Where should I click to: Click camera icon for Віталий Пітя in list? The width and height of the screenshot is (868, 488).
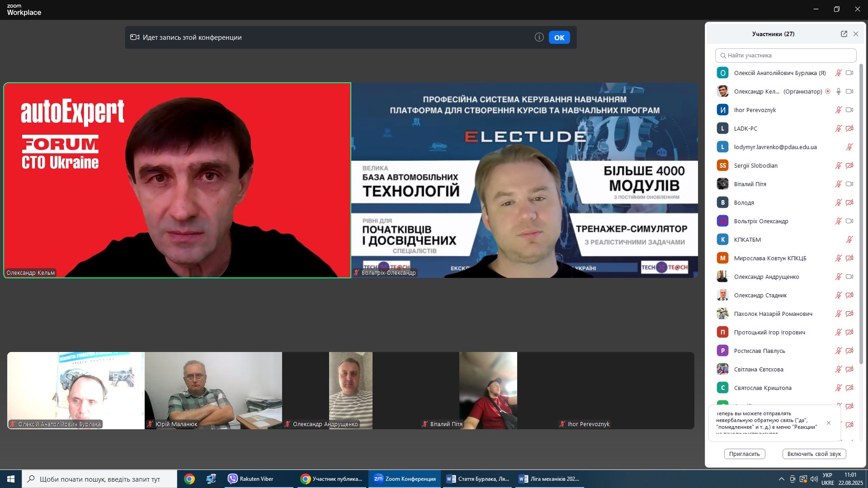849,184
